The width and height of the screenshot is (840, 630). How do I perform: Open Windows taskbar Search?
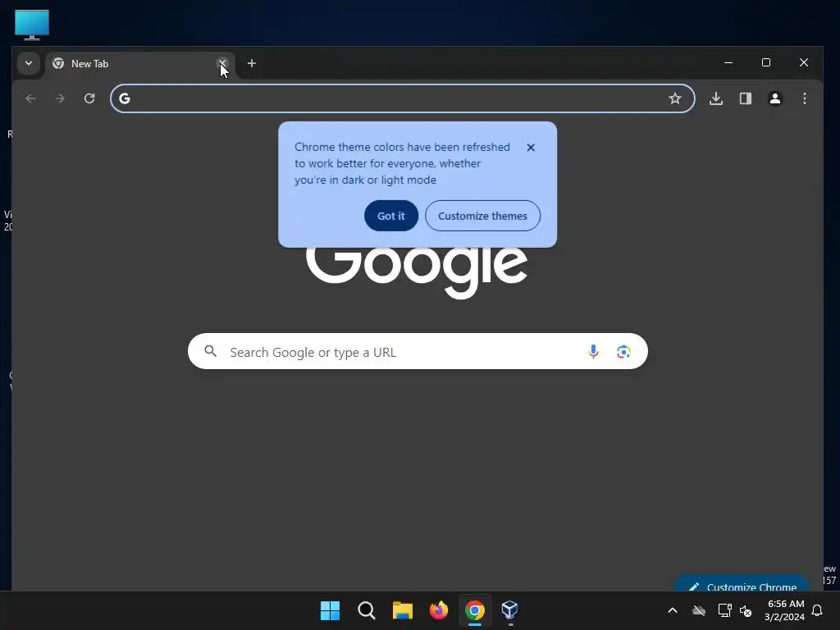click(367, 610)
